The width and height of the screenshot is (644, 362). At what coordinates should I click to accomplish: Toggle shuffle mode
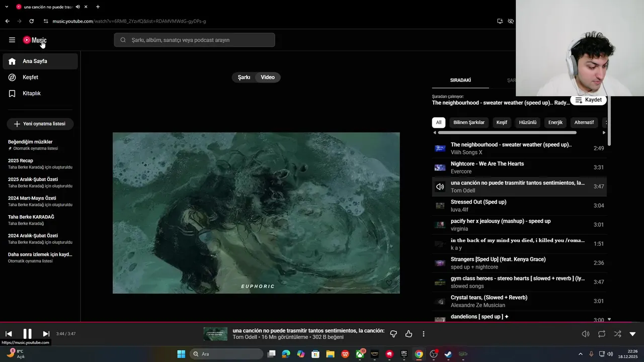pos(617,334)
